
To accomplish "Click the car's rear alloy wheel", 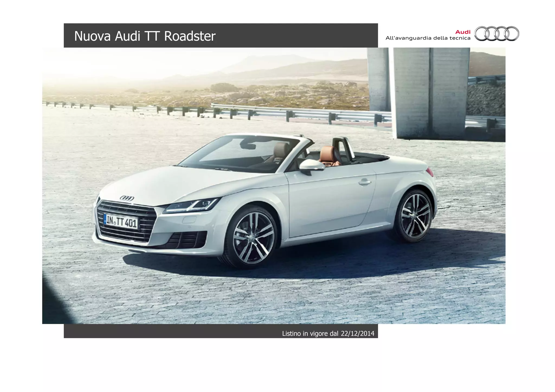I will 415,215.
